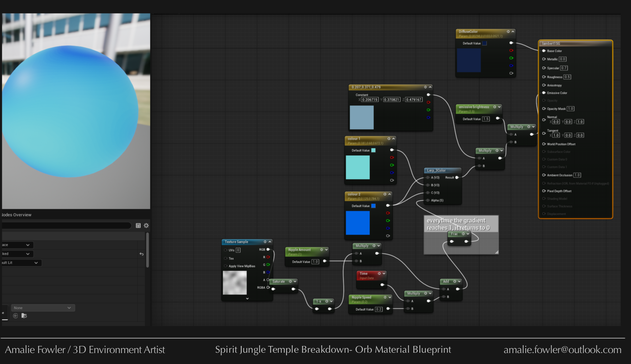
Task: Click the Texture Sample noise thumbnail
Action: click(x=235, y=283)
